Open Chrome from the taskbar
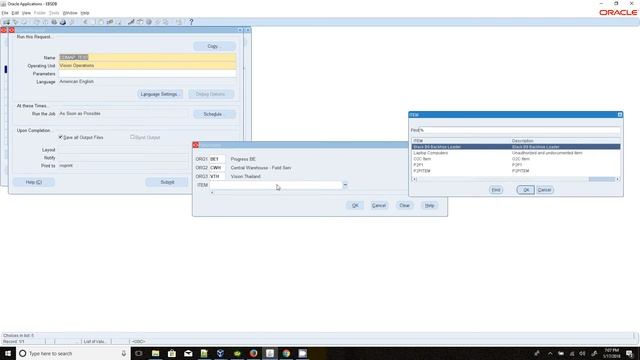Image resolution: width=640 pixels, height=360 pixels. (286, 353)
